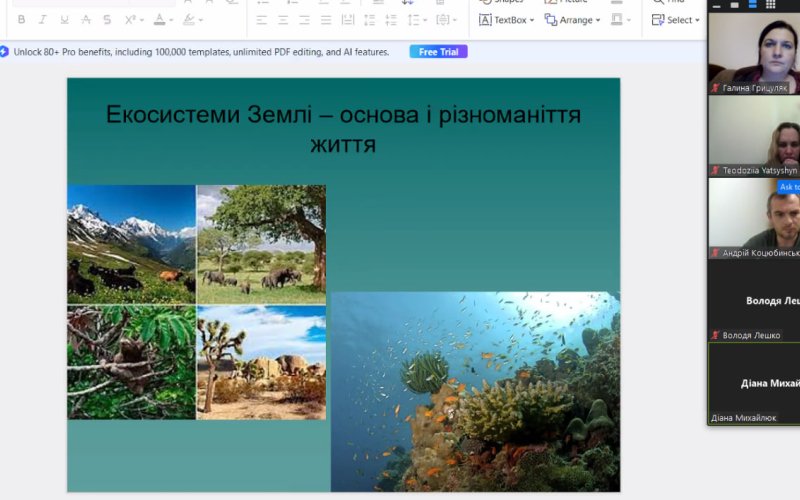Open the shape outline dropdown arrow

tap(629, 20)
